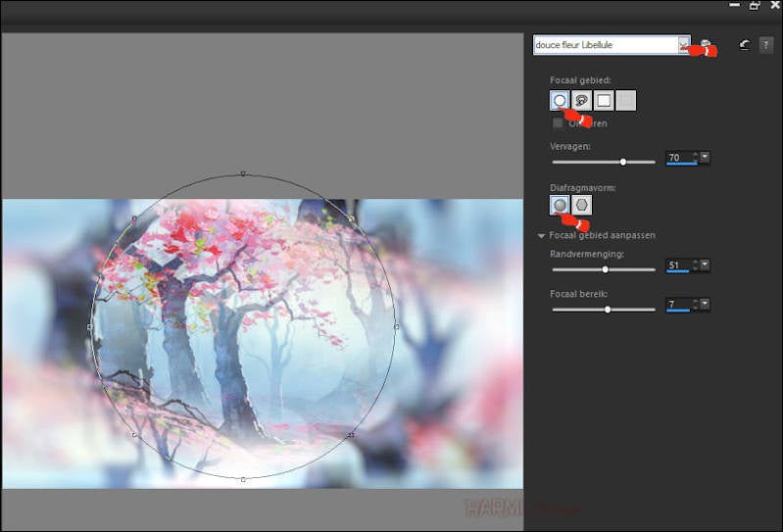
Task: Choose the round aperture shape
Action: click(x=560, y=205)
